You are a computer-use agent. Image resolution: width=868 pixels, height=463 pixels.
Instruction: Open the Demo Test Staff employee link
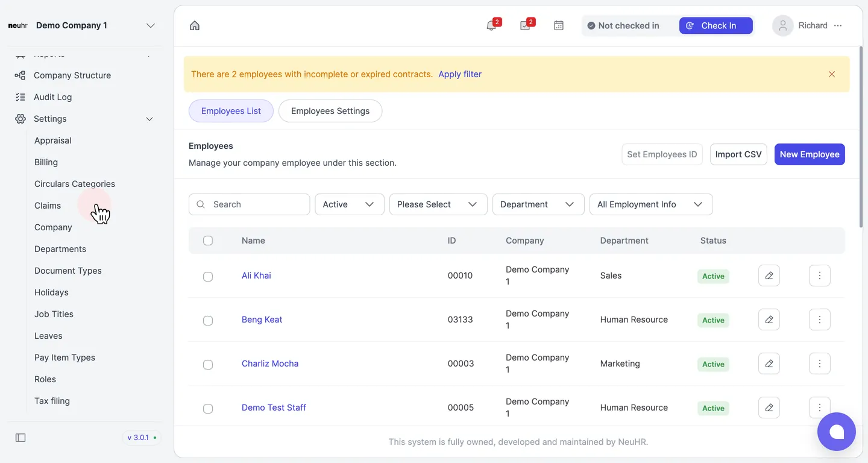(274, 408)
